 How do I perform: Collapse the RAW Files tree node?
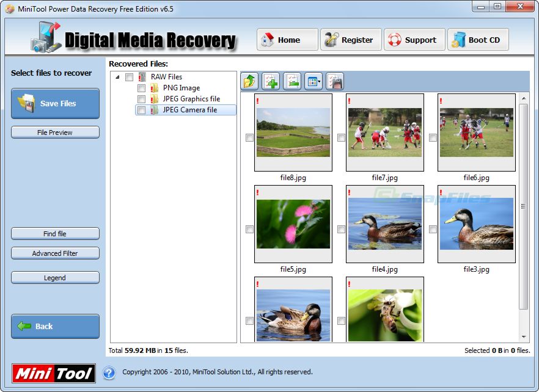[117, 77]
